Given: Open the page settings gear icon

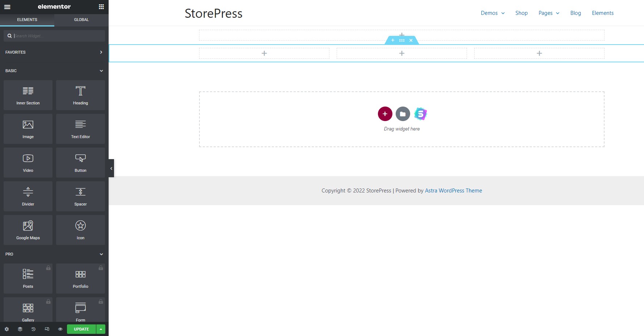Looking at the screenshot, I should pos(7,329).
